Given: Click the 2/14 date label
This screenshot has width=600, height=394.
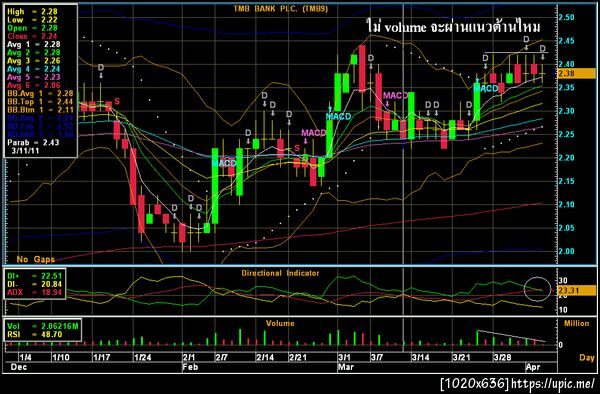Looking at the screenshot, I should pyautogui.click(x=265, y=358).
